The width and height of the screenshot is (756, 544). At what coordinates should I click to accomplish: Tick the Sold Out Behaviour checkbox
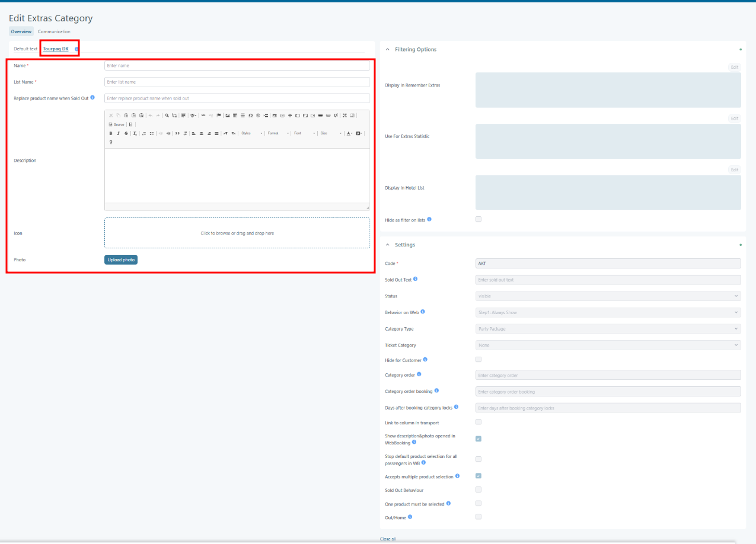[x=479, y=489]
